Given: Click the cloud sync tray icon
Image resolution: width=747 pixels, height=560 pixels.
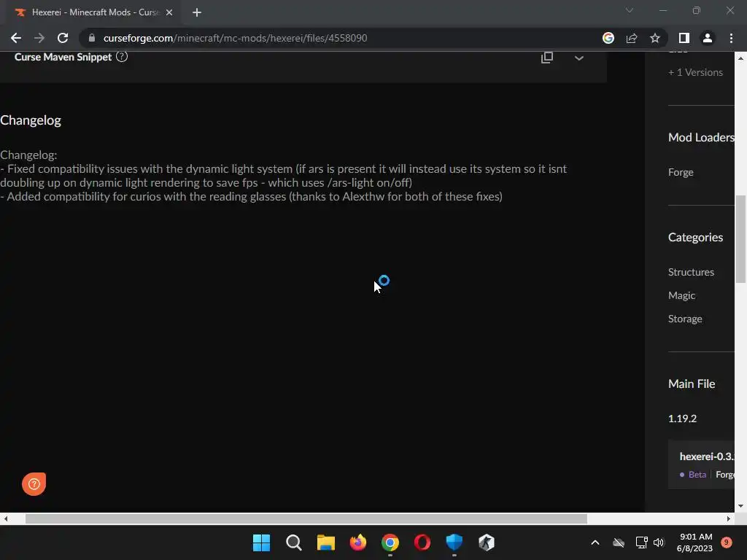Looking at the screenshot, I should click(619, 542).
